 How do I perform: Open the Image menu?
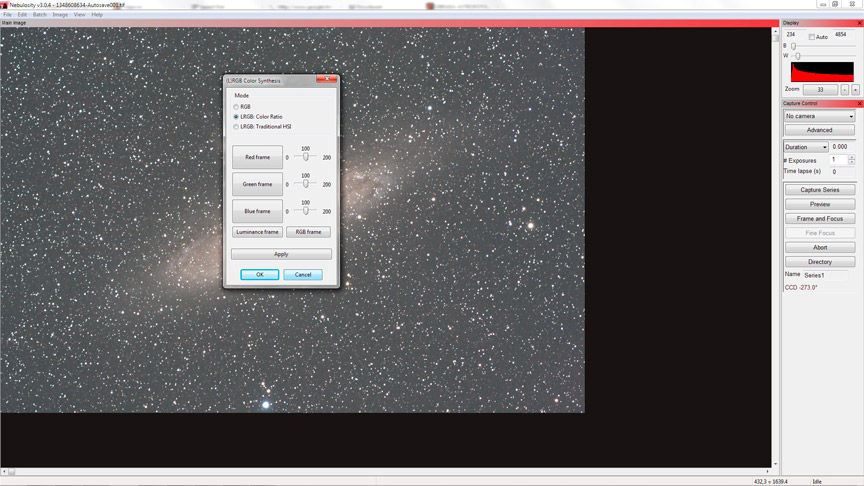60,15
